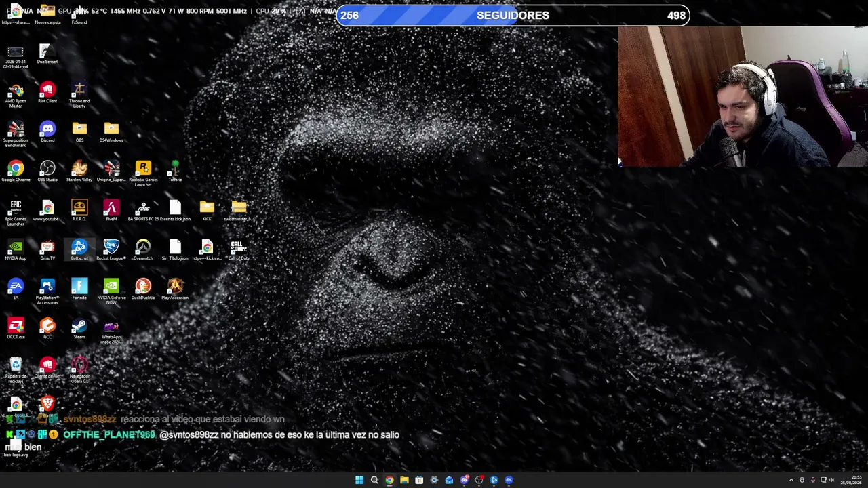The image size is (868, 488).
Task: Select the Rocket League icon
Action: pos(111,250)
